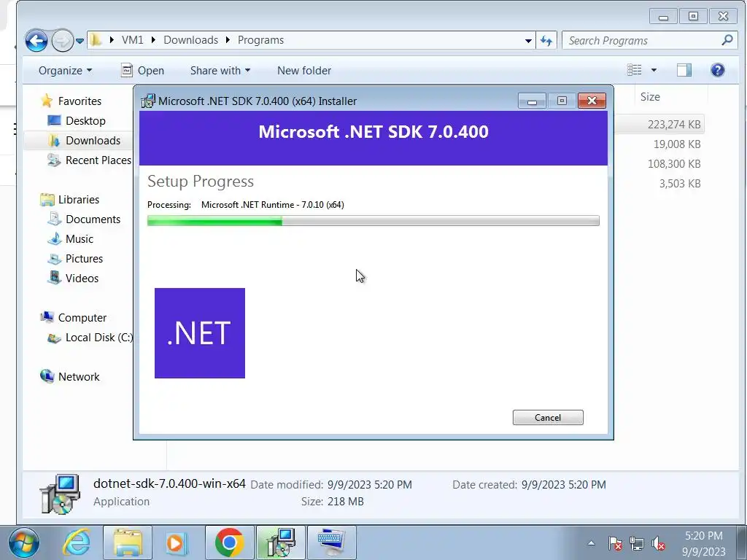Open the Organize menu
This screenshot has height=560, width=747.
65,71
